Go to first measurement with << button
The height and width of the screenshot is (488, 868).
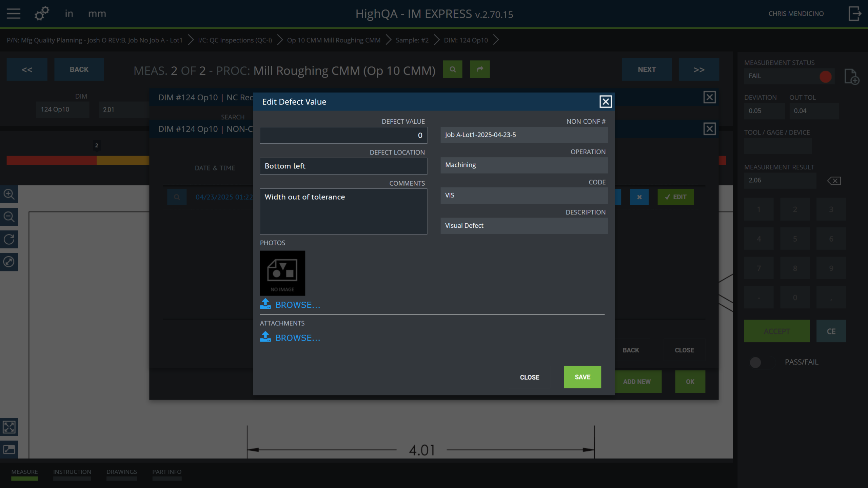[x=27, y=69]
